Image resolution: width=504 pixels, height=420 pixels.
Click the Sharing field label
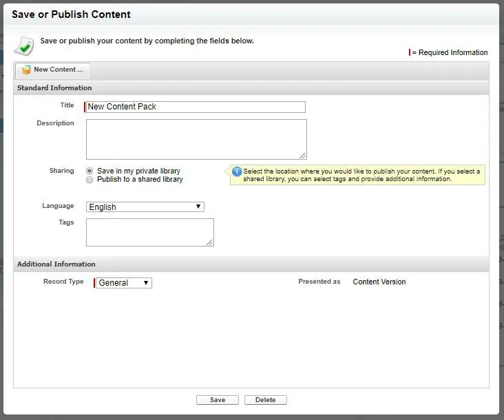pos(62,171)
